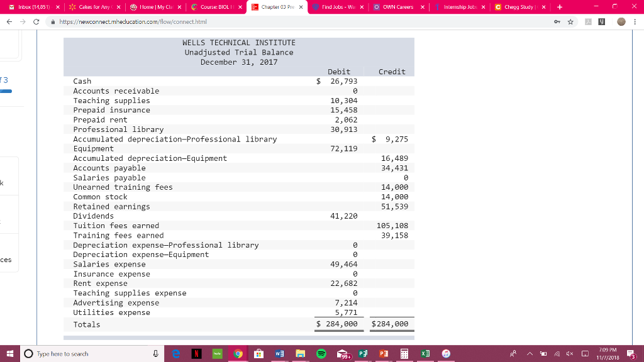
Task: Mute audio via the speaker tray icon
Action: pyautogui.click(x=570, y=353)
